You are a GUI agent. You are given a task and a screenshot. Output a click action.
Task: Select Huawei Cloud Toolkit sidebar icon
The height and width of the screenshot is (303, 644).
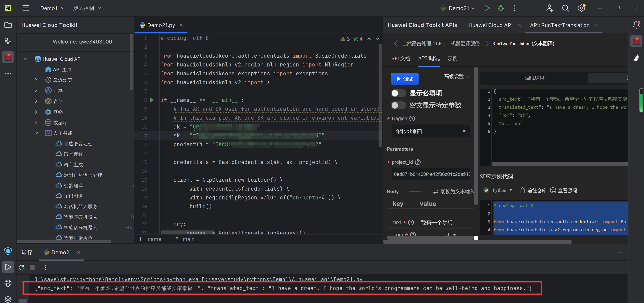pos(8,57)
